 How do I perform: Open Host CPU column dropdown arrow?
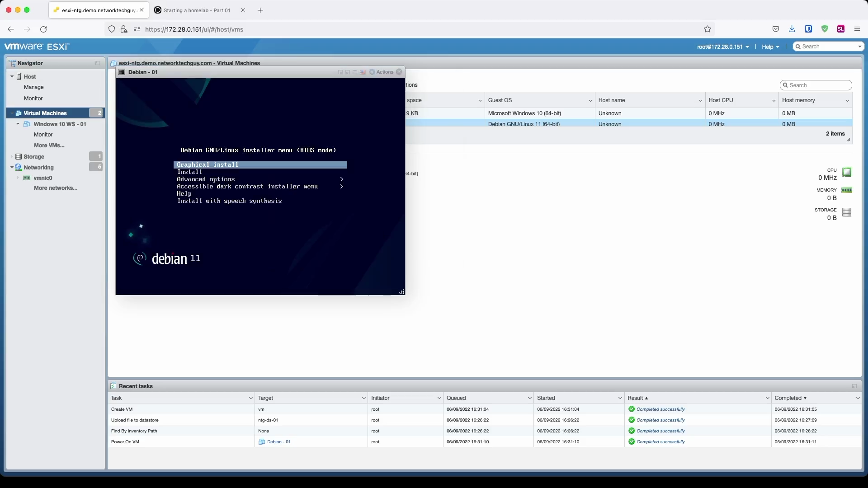tap(774, 101)
